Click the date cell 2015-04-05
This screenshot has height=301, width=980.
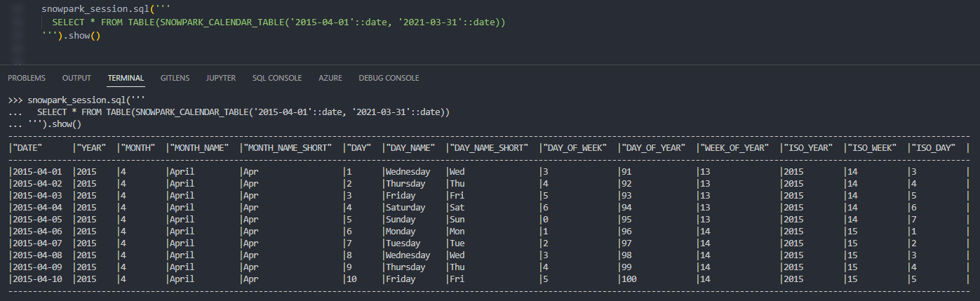37,219
